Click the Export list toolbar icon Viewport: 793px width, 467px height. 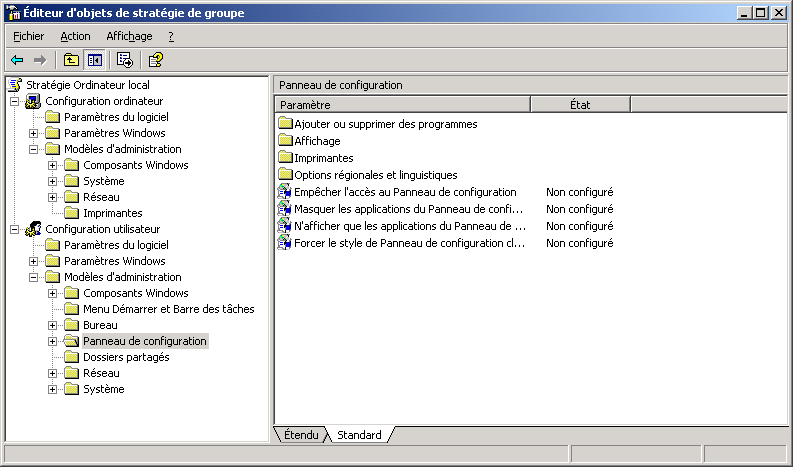point(125,60)
